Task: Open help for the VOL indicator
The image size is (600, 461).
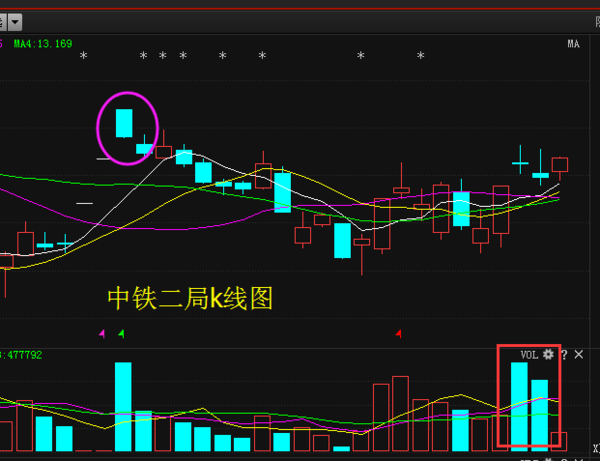Action: click(564, 355)
